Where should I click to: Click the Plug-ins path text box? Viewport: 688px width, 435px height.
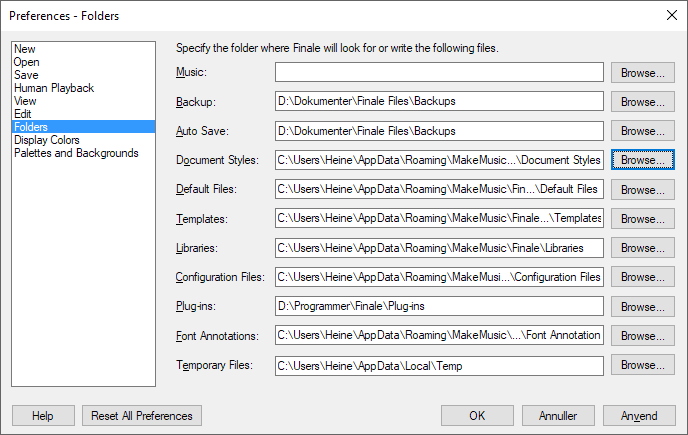click(x=439, y=306)
